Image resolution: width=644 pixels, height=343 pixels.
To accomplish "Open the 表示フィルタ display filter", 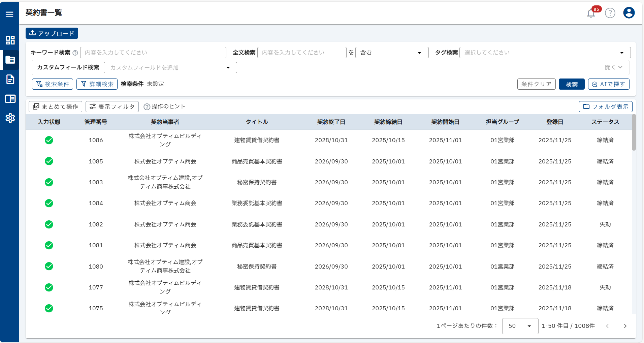I will point(112,107).
